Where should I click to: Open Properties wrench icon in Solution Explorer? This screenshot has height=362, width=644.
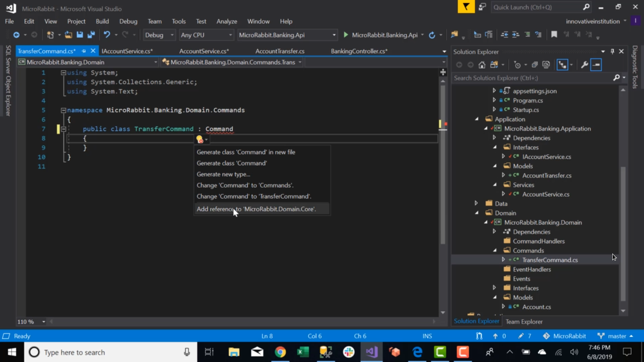click(584, 65)
